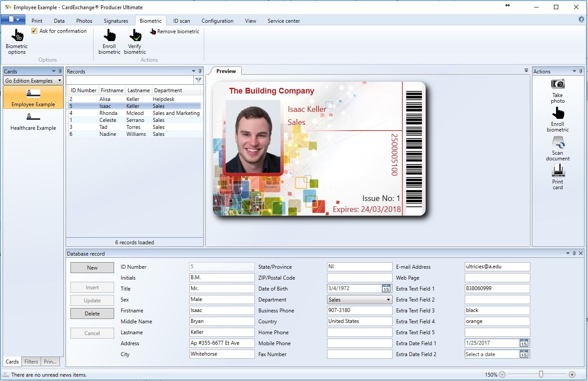Open the Records panel options arrow
588x381 pixels.
[x=194, y=71]
